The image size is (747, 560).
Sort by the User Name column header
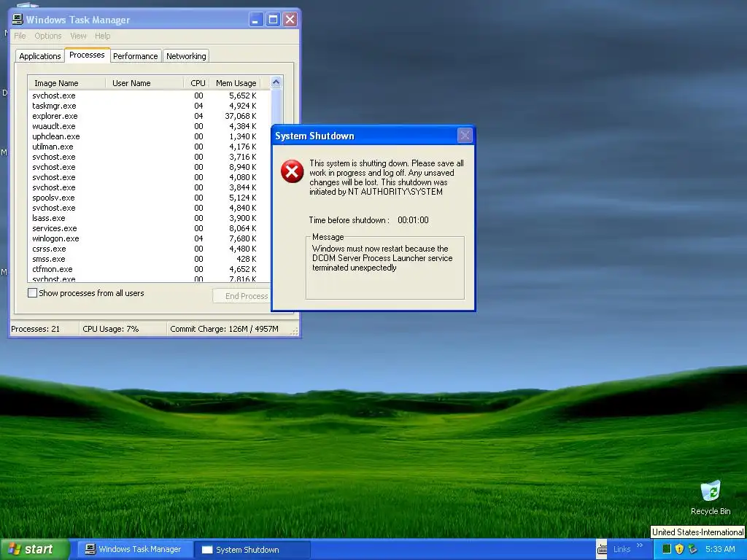click(x=144, y=83)
